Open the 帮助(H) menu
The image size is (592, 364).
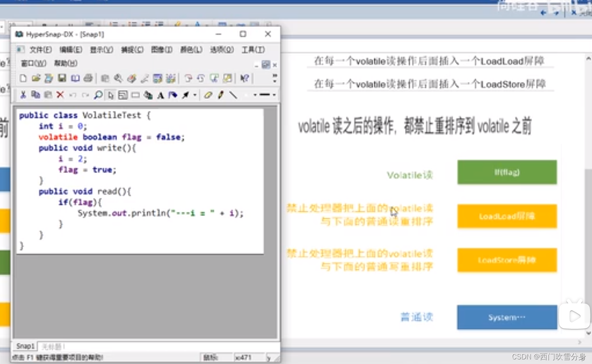point(65,63)
